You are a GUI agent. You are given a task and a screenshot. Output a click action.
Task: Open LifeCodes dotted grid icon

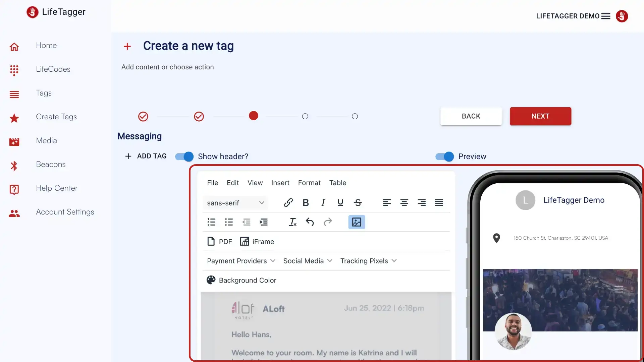(x=14, y=70)
